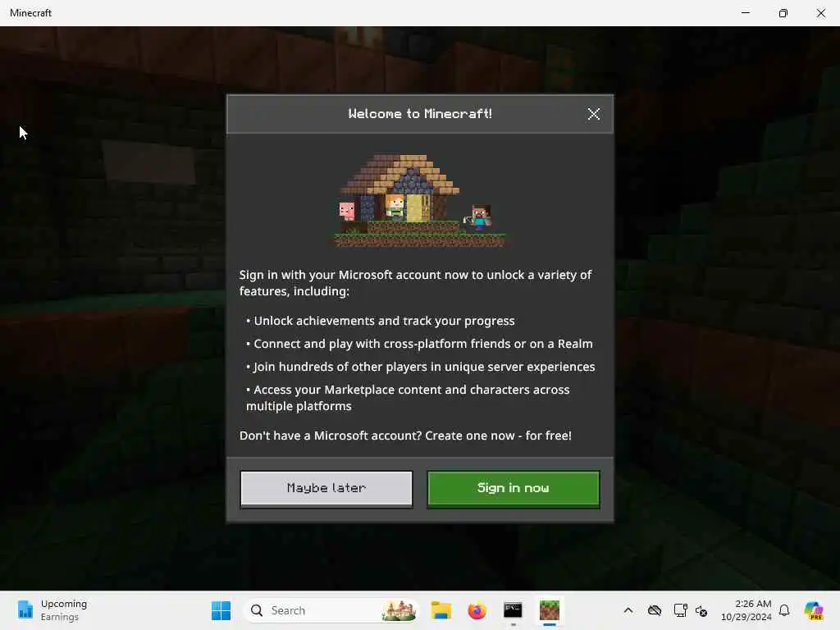Open the Windows Start menu
This screenshot has width=840, height=630.
click(221, 610)
